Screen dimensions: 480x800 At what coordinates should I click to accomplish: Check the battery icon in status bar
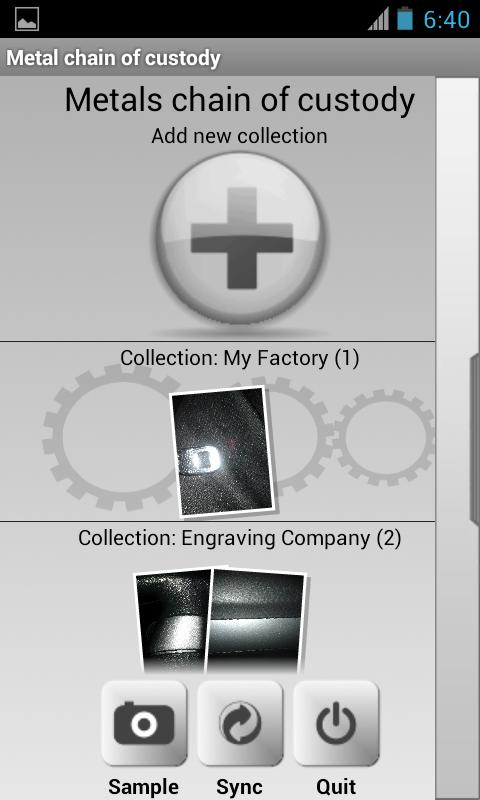click(405, 18)
